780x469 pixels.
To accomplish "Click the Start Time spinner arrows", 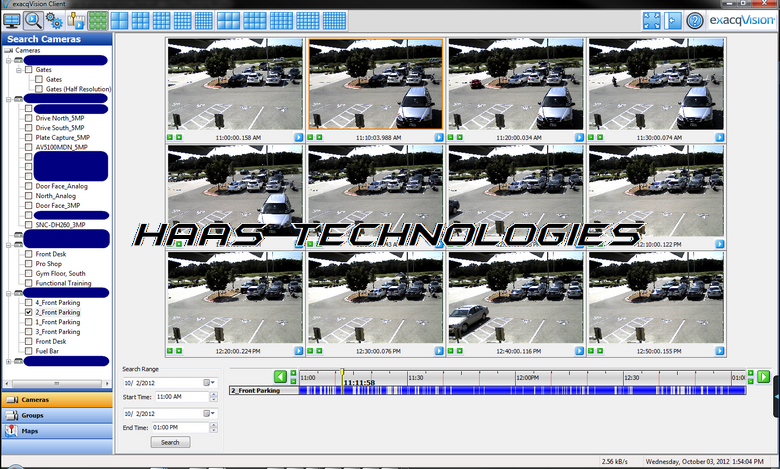I will (x=214, y=397).
